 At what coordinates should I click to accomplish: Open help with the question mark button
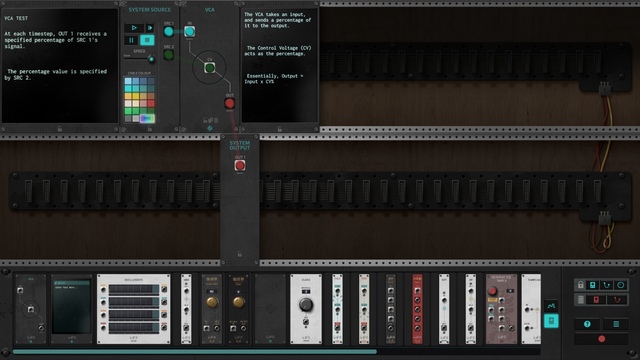[x=587, y=324]
